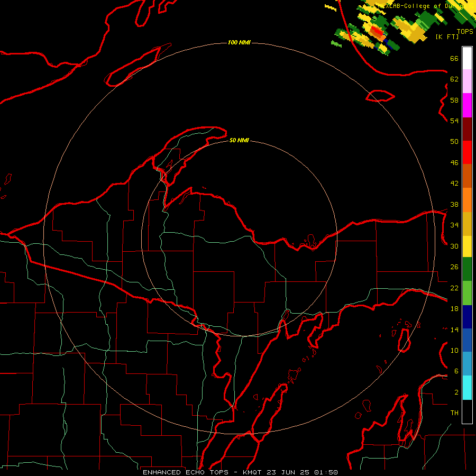
Task: Click the gold swatch between 38 and 34
Action: point(467,224)
